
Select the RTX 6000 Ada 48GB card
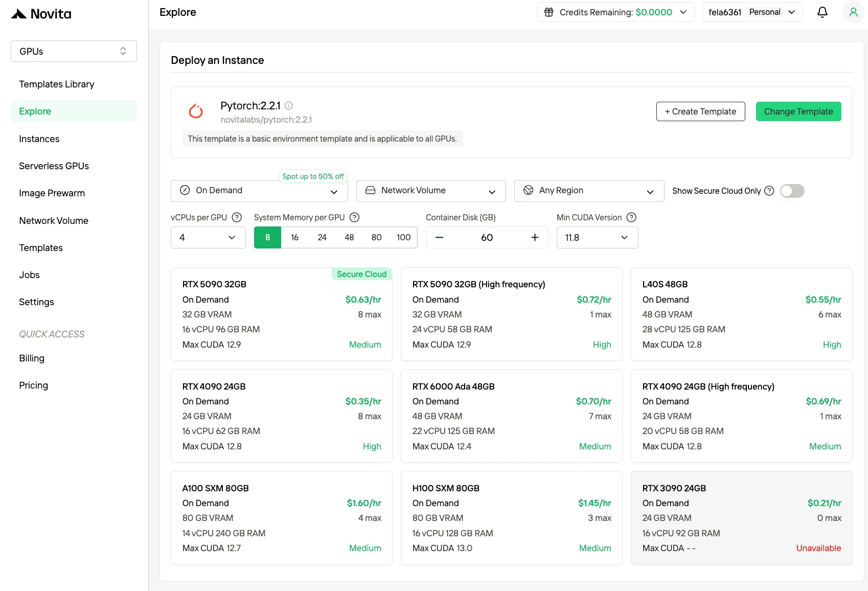(512, 416)
